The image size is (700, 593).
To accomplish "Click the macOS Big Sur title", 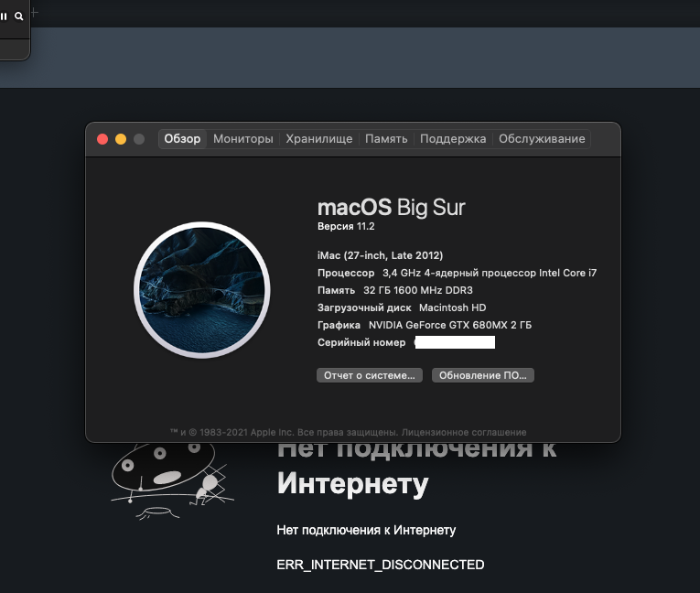I will pyautogui.click(x=391, y=208).
